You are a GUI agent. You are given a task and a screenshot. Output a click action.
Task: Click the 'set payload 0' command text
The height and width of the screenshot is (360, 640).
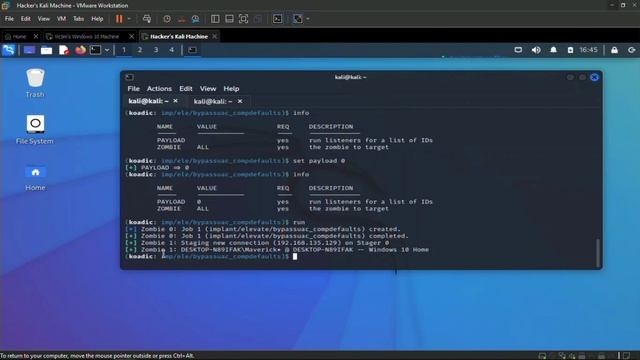pyautogui.click(x=319, y=161)
